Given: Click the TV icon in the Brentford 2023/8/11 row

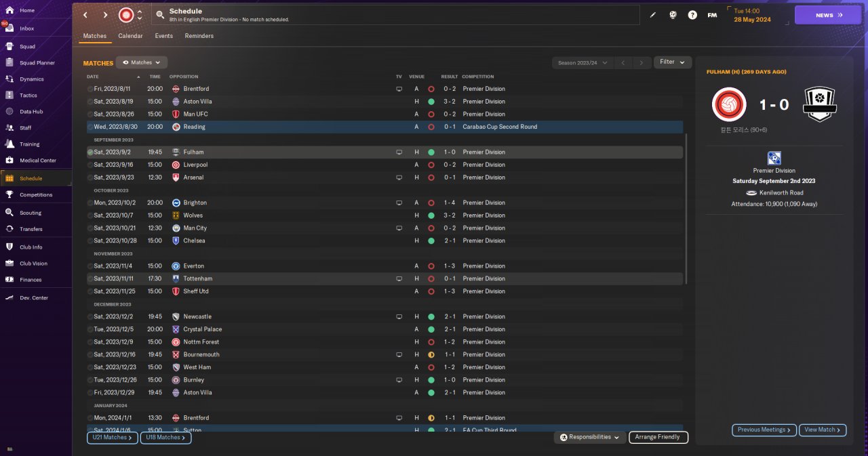Looking at the screenshot, I should [399, 89].
